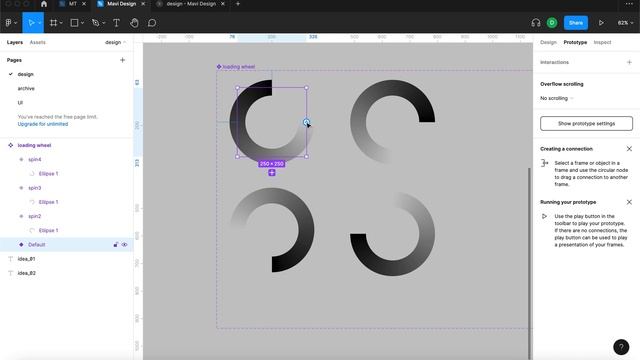The height and width of the screenshot is (360, 640).
Task: Start audio conversation with headphones icon
Action: (536, 23)
